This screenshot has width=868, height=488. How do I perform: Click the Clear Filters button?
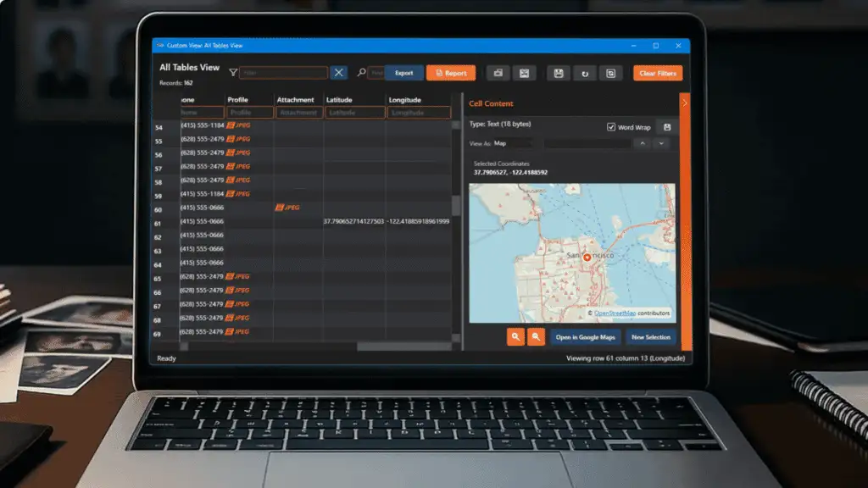click(x=657, y=74)
